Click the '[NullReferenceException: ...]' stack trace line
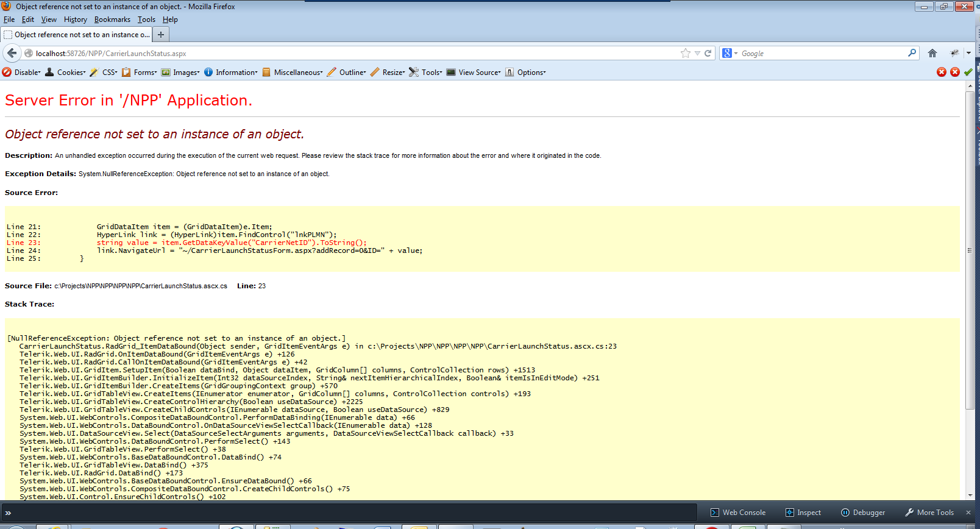The height and width of the screenshot is (529, 980). coord(177,338)
